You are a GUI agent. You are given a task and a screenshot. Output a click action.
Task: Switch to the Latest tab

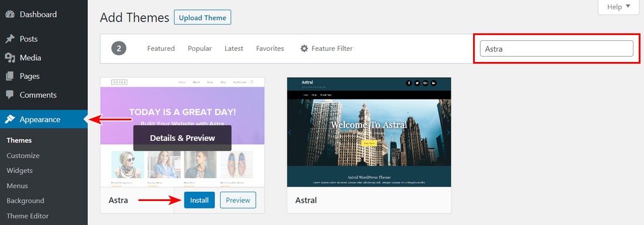tap(234, 49)
